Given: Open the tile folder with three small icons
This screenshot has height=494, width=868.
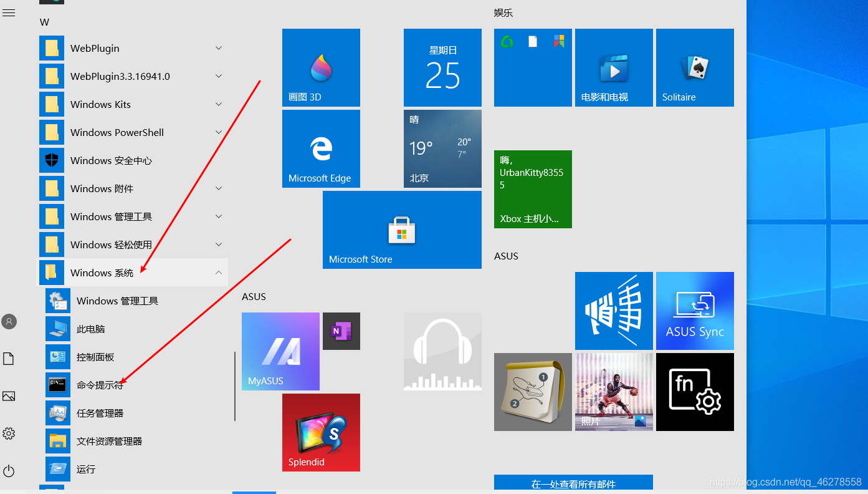Looking at the screenshot, I should [x=533, y=67].
